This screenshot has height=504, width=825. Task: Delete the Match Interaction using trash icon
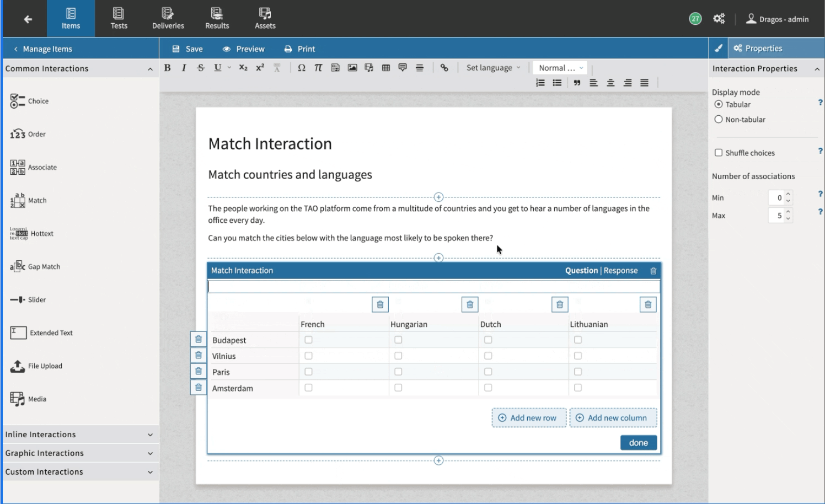653,271
